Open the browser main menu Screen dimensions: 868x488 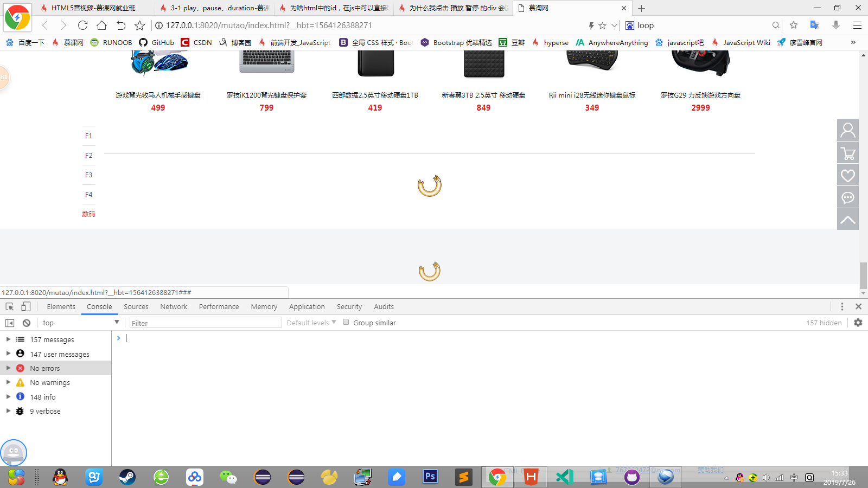(857, 25)
